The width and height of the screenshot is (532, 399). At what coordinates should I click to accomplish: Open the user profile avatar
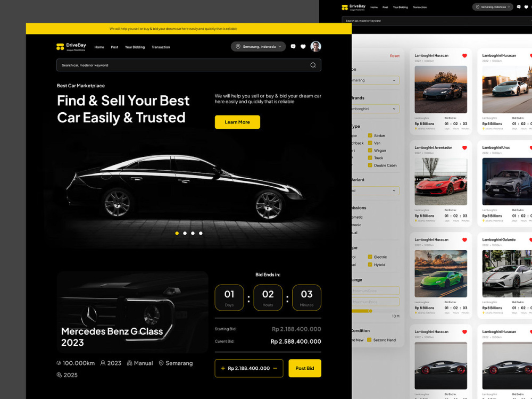pos(315,46)
